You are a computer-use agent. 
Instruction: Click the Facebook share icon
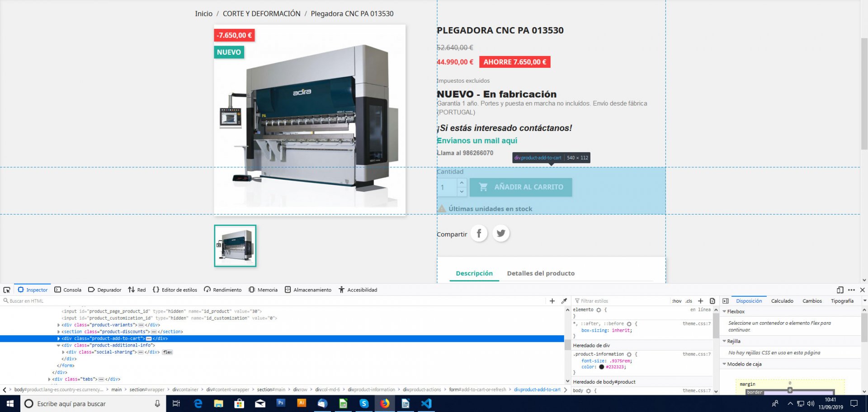click(x=479, y=233)
